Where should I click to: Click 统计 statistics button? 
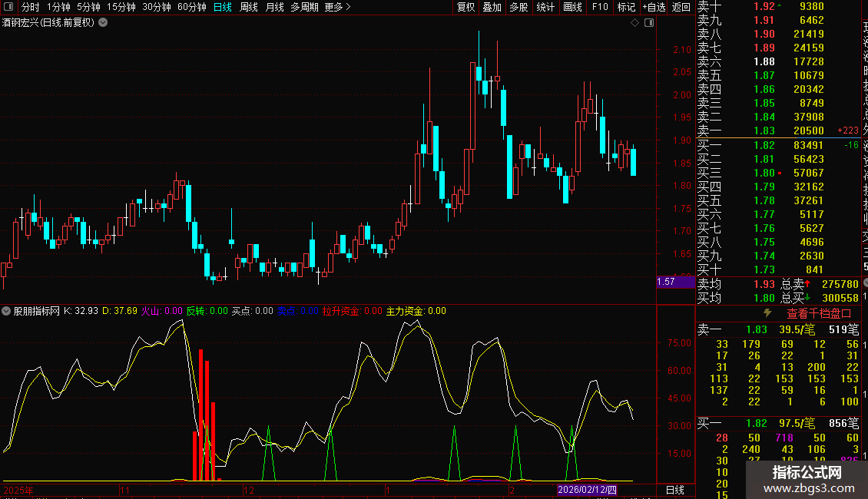[x=545, y=7]
